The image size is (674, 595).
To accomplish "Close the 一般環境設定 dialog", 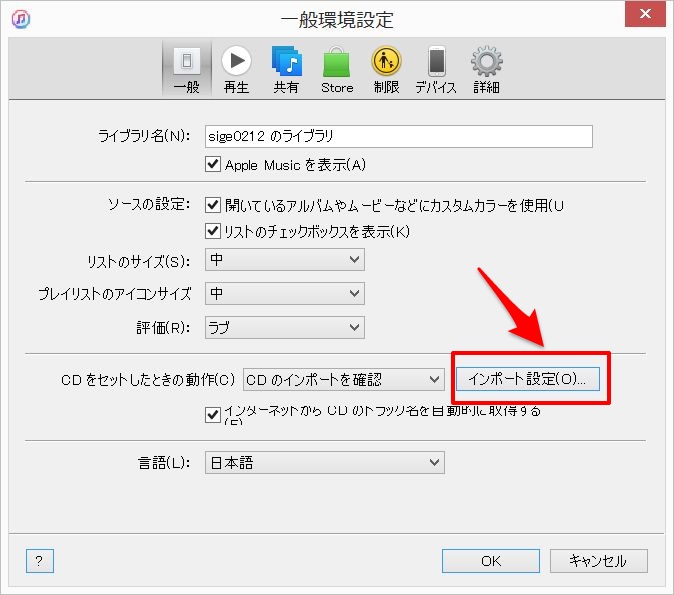I will tap(645, 14).
